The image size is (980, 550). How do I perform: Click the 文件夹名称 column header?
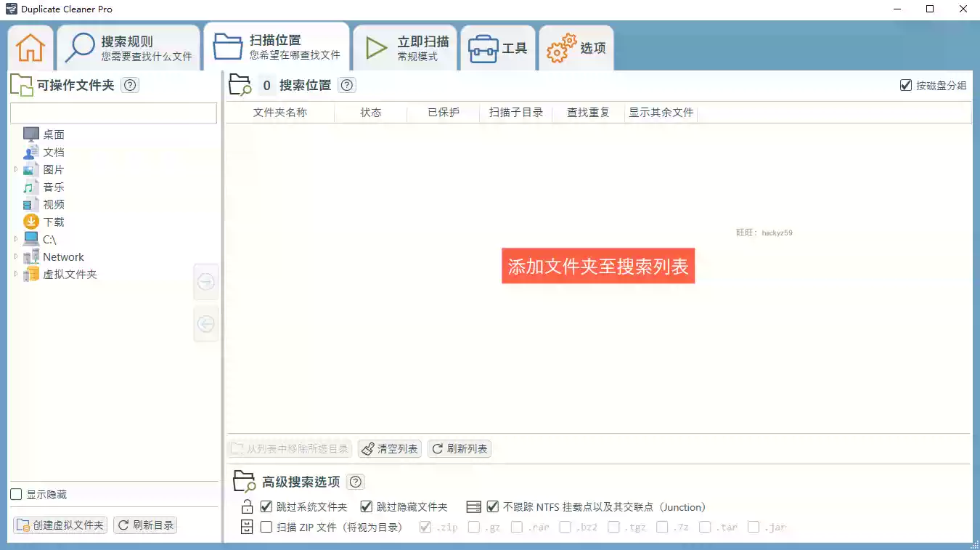[280, 113]
